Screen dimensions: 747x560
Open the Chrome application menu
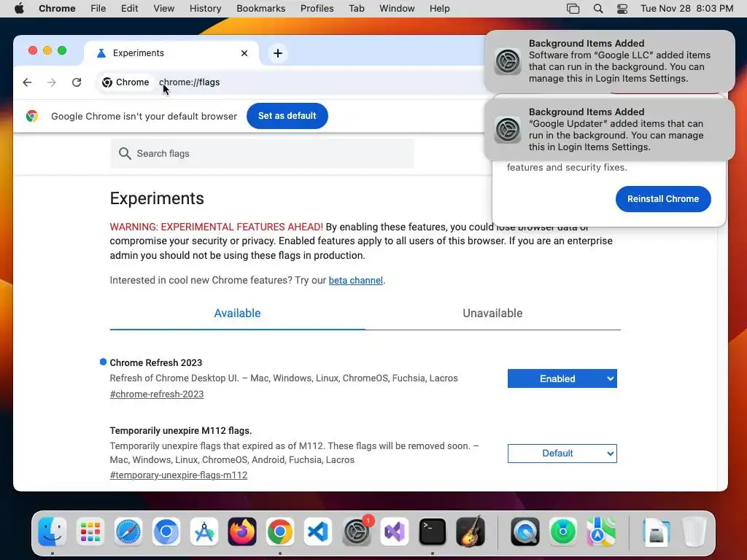tap(57, 9)
